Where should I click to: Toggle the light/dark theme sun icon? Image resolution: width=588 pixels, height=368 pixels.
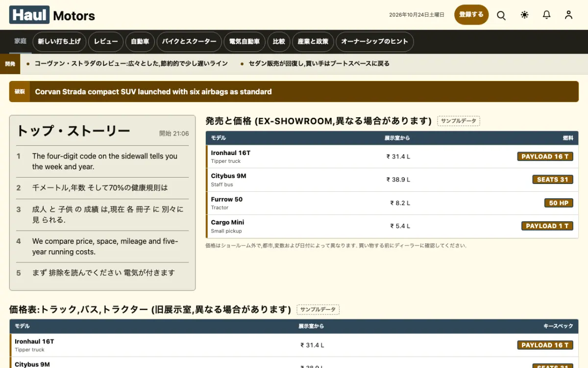(x=525, y=15)
